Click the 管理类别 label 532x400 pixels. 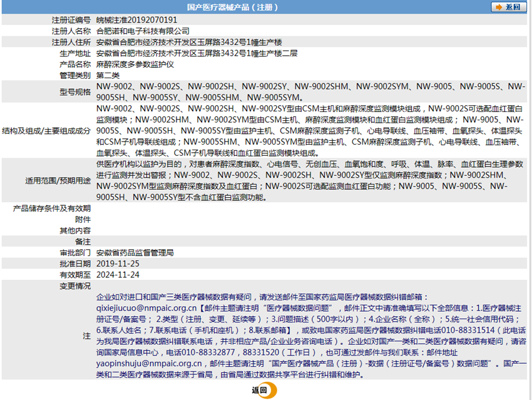tap(75, 75)
